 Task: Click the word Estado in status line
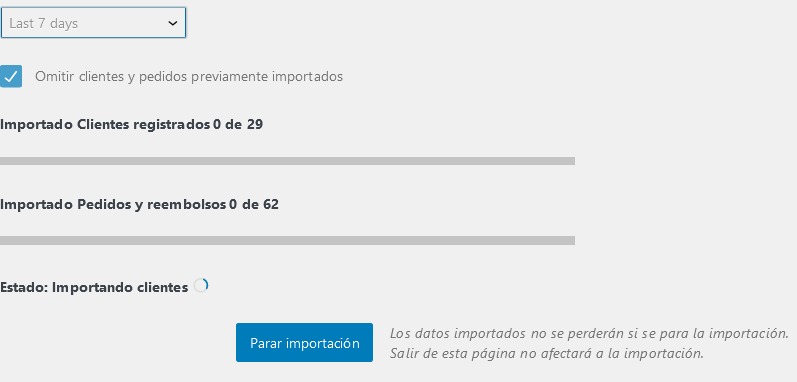pos(22,288)
